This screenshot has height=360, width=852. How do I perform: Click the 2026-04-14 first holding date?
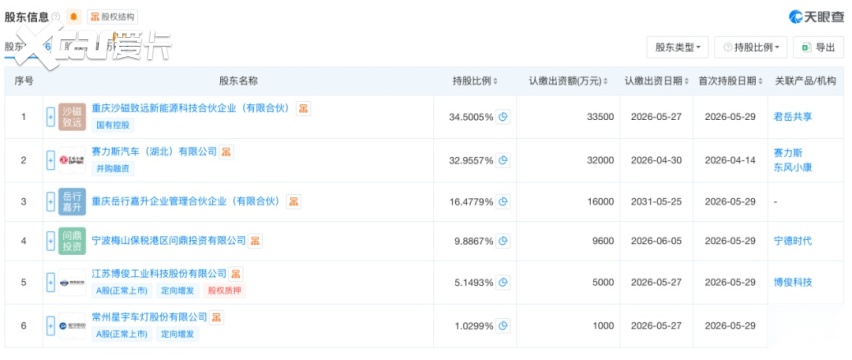tap(730, 160)
